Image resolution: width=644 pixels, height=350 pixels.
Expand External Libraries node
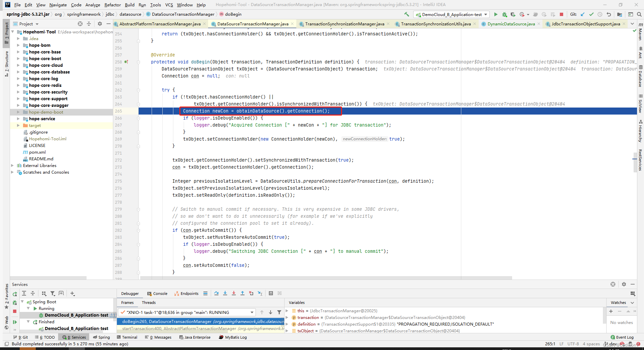click(12, 165)
